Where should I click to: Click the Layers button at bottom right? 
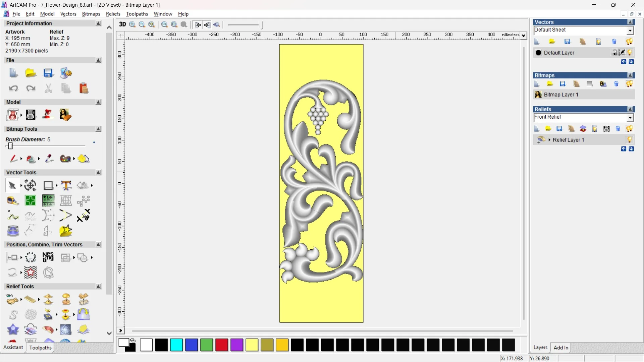pos(540,348)
